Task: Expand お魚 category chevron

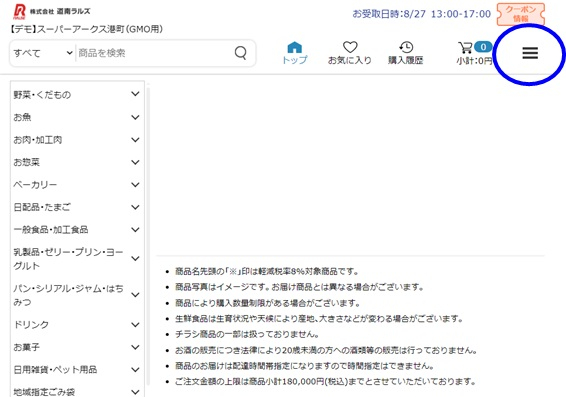Action: tap(135, 117)
